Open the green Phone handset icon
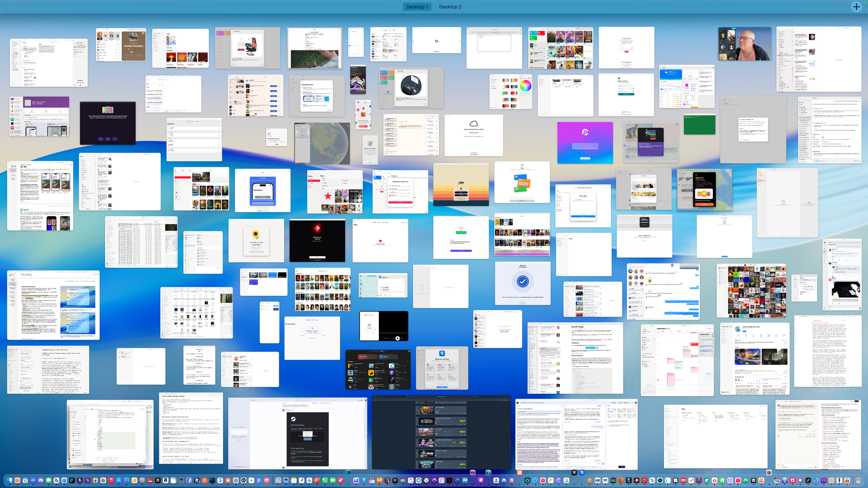Image resolution: width=868 pixels, height=488 pixels. point(325,480)
